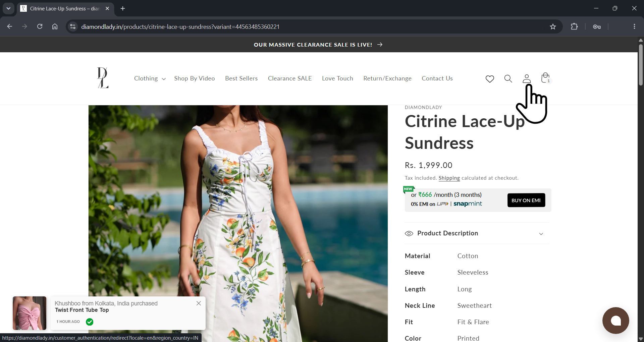Click the sundress product image
Screen dimensions: 644x342
[x=238, y=223]
